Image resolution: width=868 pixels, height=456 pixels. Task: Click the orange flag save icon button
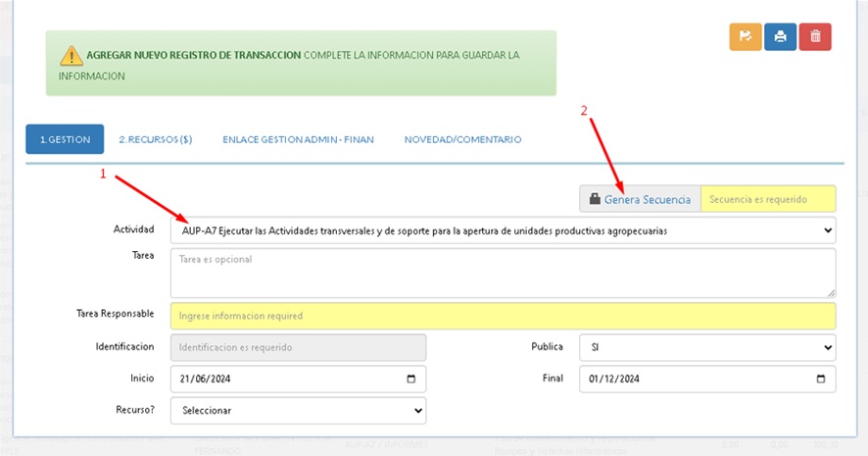[746, 36]
